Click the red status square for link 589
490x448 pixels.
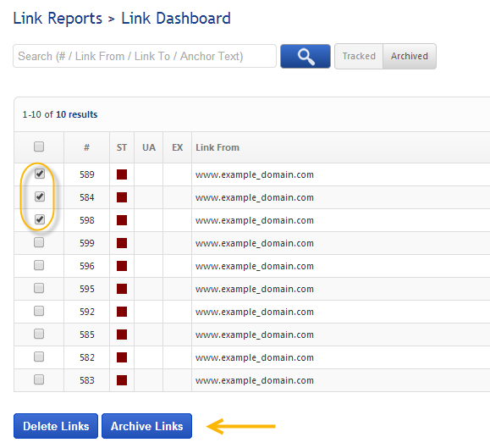click(122, 174)
